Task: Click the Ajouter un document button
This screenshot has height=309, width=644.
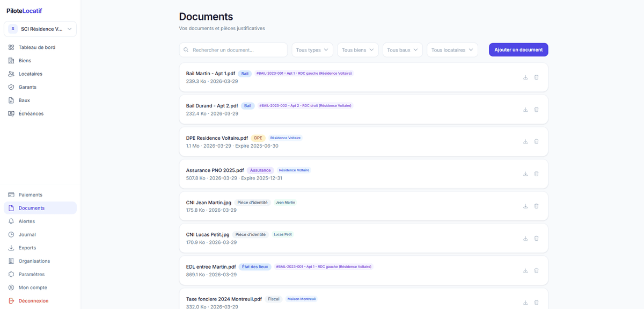Action: [518, 50]
